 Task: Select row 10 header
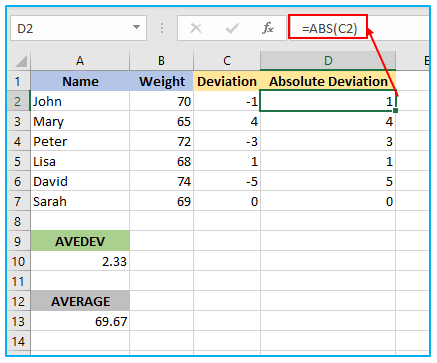tap(18, 261)
